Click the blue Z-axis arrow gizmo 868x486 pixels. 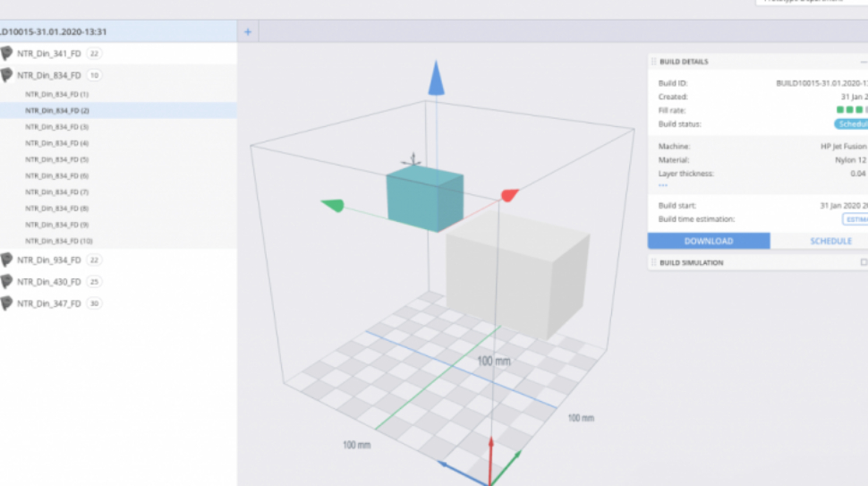[x=436, y=79]
